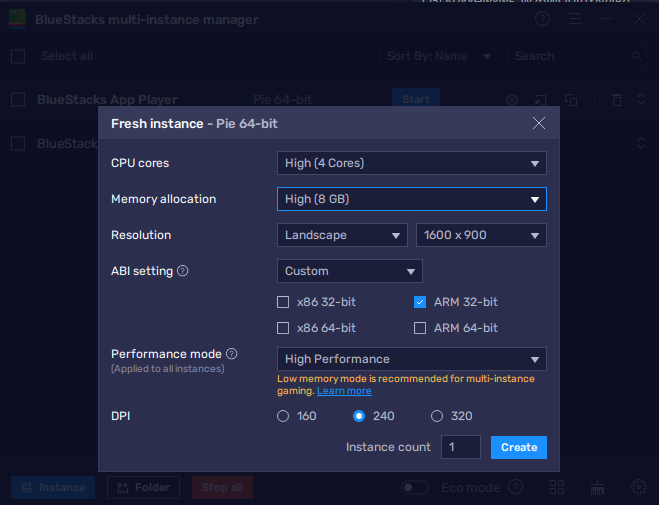This screenshot has height=505, width=659.
Task: Click the disk cleanup broom icon
Action: click(x=597, y=487)
